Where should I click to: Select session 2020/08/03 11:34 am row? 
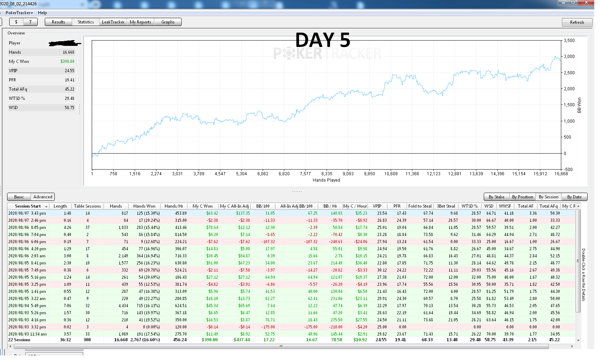291,334
